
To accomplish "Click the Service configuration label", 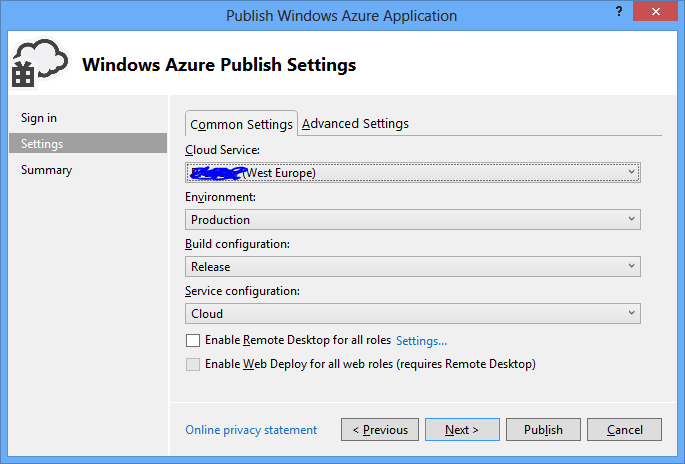I will (x=242, y=291).
